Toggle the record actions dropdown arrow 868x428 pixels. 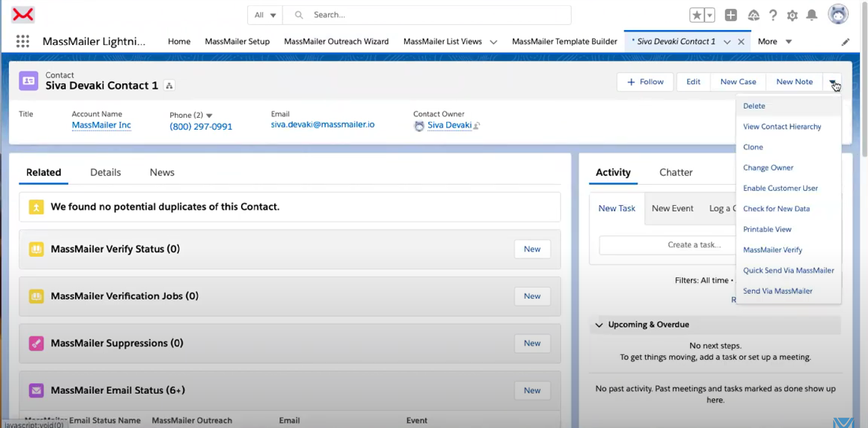pyautogui.click(x=832, y=82)
